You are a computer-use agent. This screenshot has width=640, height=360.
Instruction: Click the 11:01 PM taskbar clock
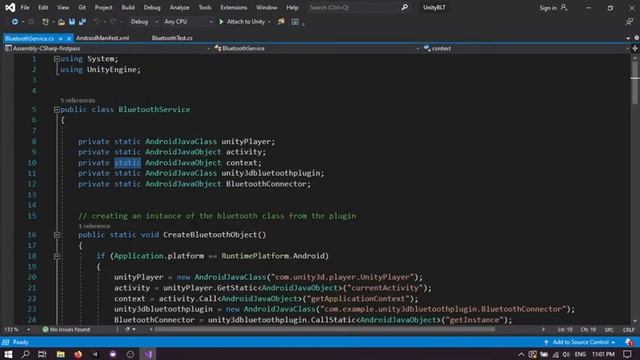[603, 354]
